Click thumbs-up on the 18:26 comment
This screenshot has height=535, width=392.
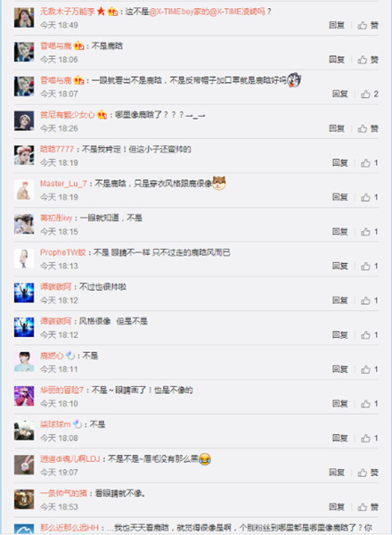click(363, 128)
